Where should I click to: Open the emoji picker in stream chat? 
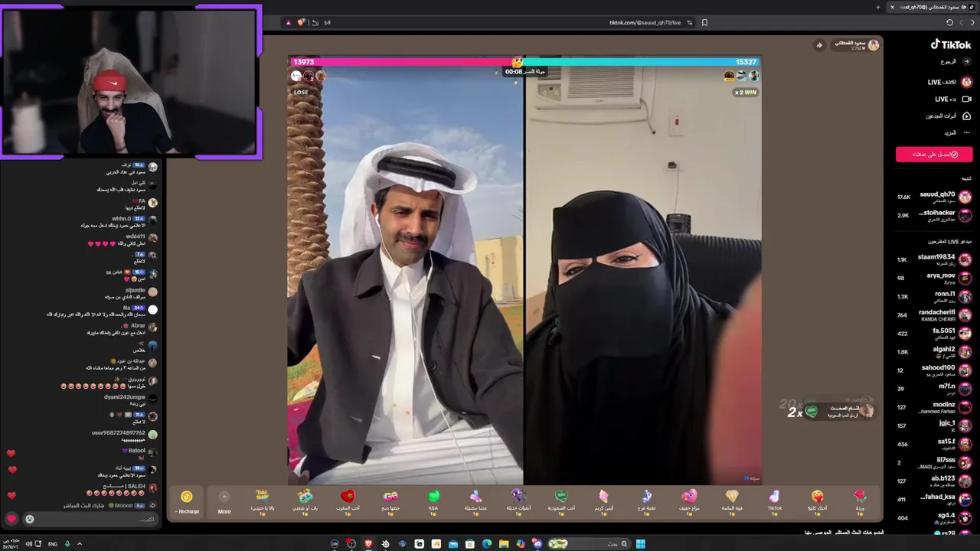30,519
